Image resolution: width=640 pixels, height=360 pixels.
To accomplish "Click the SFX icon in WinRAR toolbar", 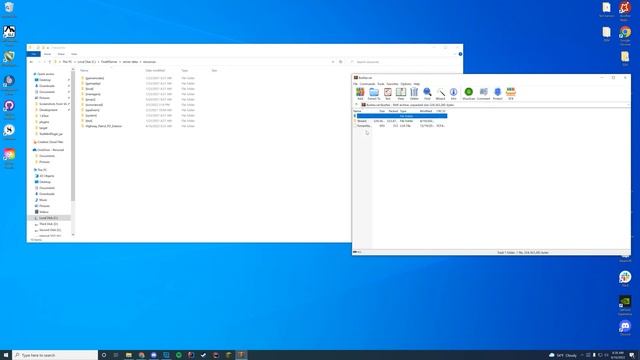I will pos(511,93).
